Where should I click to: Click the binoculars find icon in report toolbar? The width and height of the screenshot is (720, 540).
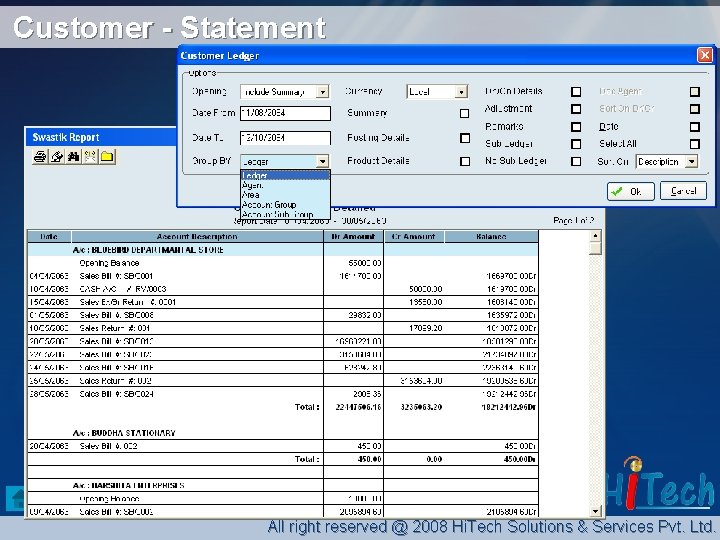point(73,157)
